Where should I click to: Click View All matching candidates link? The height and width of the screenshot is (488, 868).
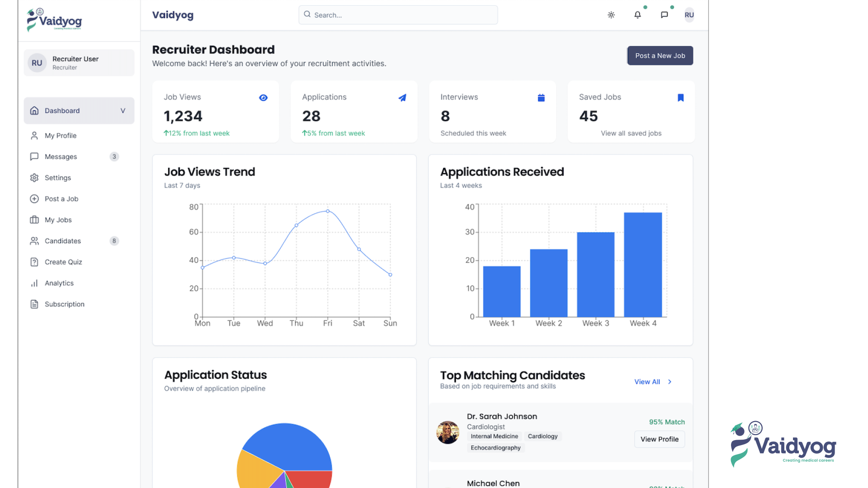coord(647,382)
